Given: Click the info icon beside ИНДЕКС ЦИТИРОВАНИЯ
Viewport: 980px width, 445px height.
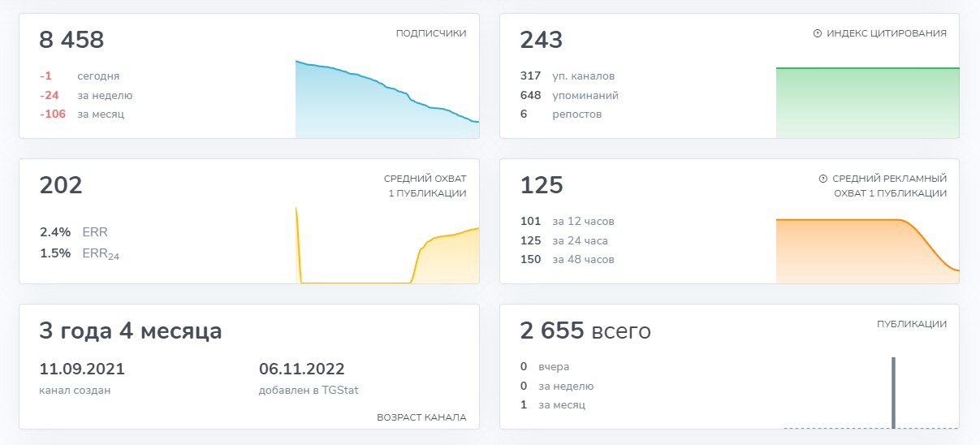Looking at the screenshot, I should (x=818, y=34).
